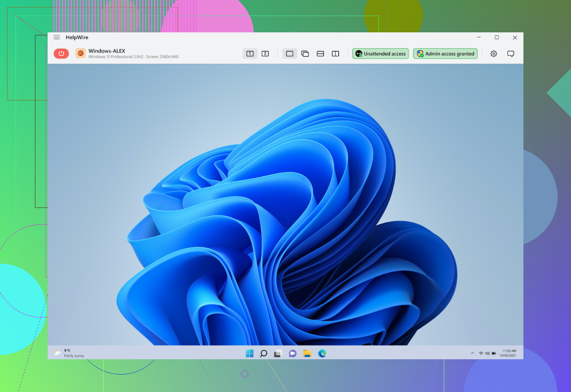The image size is (571, 392).
Task: Open File Explorer on remote taskbar
Action: 307,353
